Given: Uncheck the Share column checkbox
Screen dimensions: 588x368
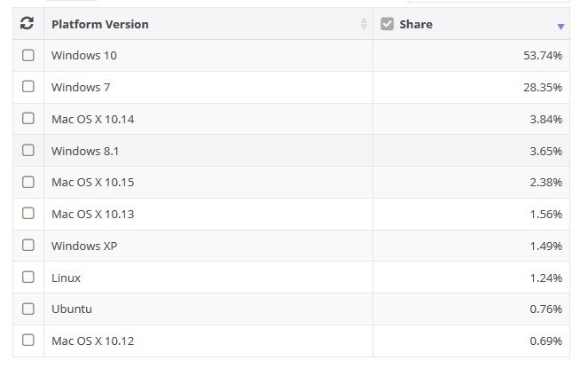Looking at the screenshot, I should (387, 24).
